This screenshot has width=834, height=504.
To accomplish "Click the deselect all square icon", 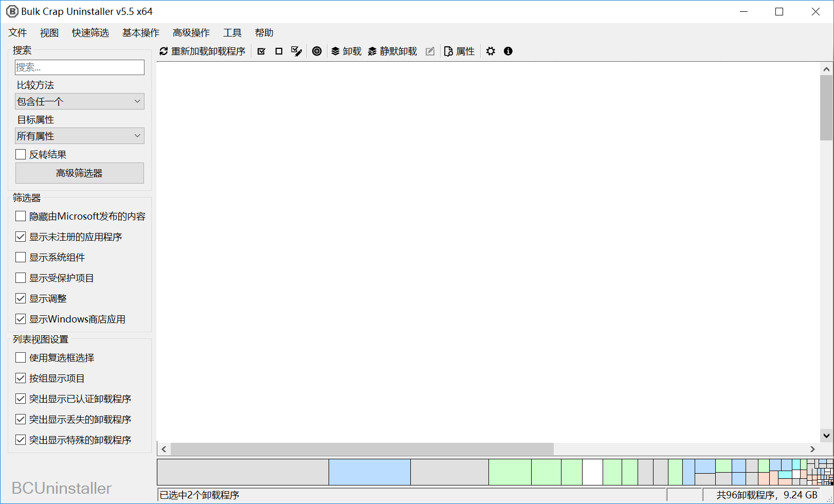I will coord(279,51).
